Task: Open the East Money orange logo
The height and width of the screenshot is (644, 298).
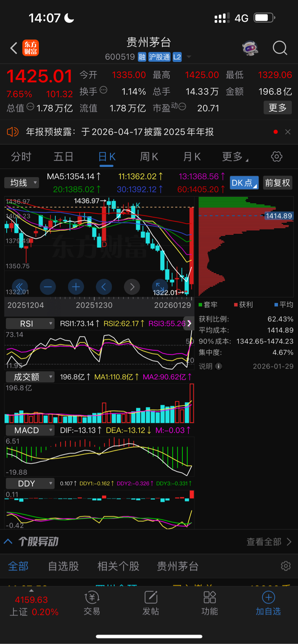Action: [x=31, y=48]
